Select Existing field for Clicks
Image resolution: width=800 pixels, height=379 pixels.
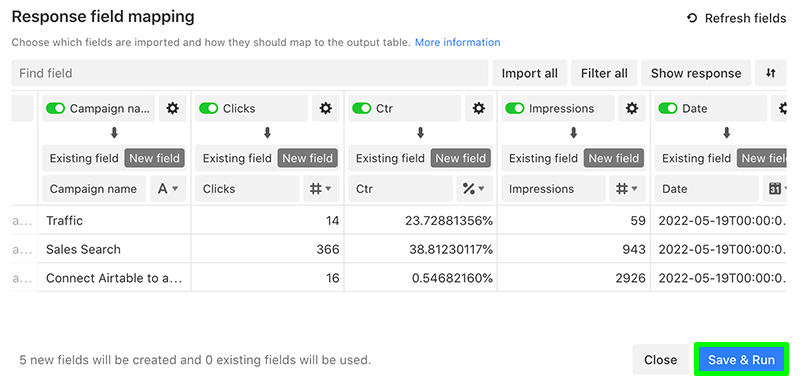click(237, 158)
